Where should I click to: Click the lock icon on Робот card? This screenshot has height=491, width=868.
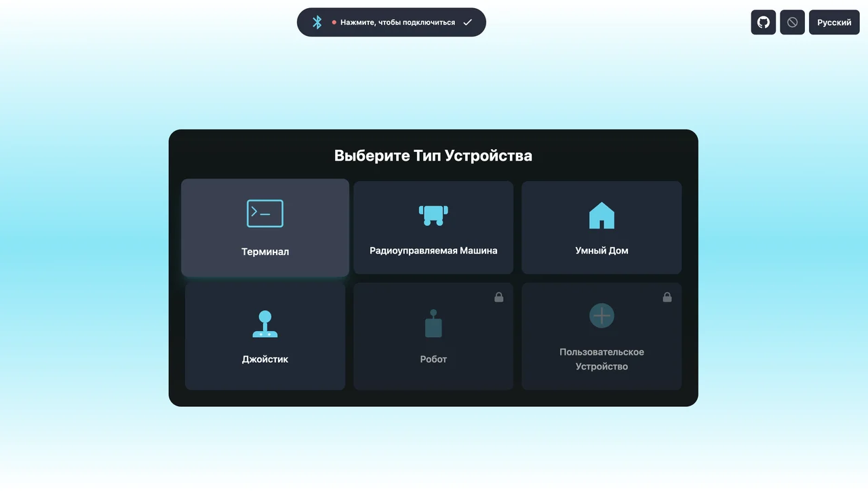499,297
